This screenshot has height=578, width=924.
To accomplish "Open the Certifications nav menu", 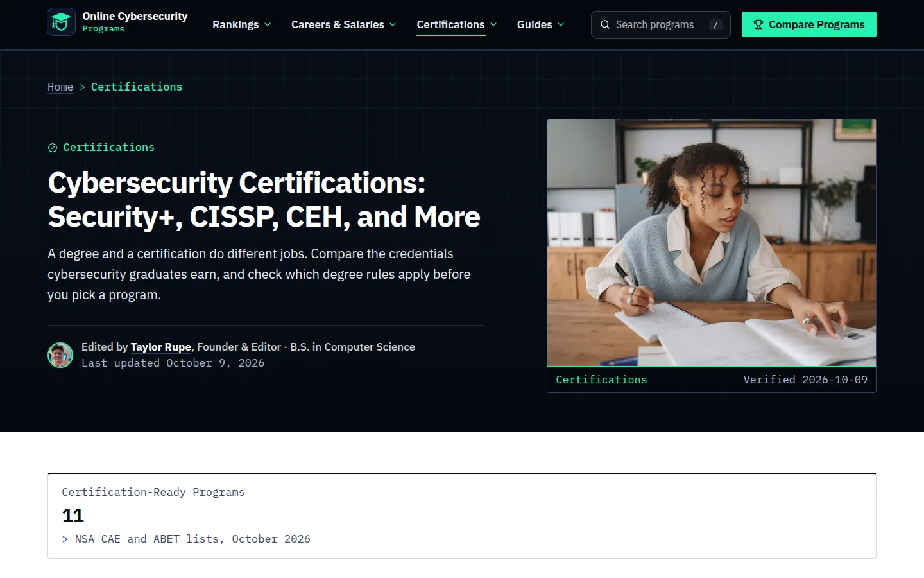I will coord(450,24).
